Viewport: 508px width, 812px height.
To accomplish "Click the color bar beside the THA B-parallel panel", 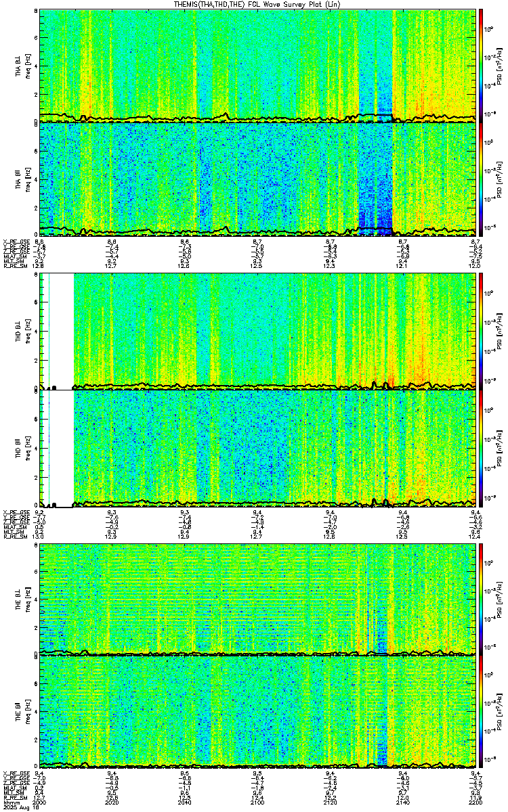I will (x=480, y=179).
